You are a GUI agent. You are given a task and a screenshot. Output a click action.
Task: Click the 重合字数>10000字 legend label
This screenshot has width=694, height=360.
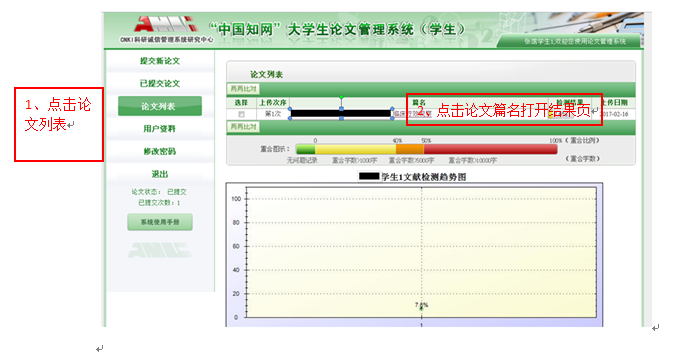[x=473, y=160]
